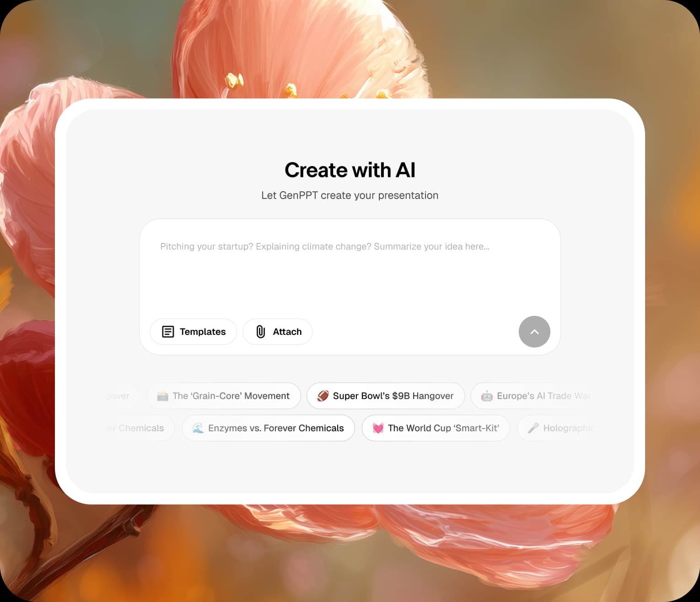
Task: Click the pink heart emoji icon
Action: tap(378, 428)
